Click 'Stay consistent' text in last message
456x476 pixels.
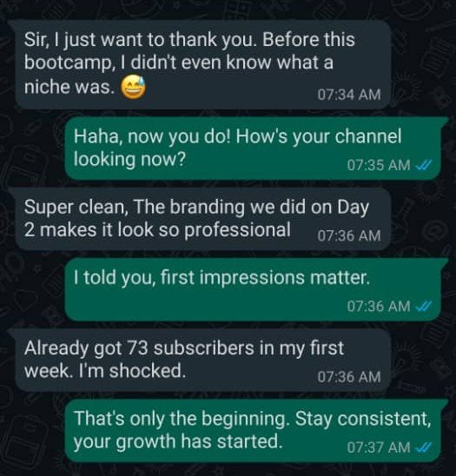point(363,419)
